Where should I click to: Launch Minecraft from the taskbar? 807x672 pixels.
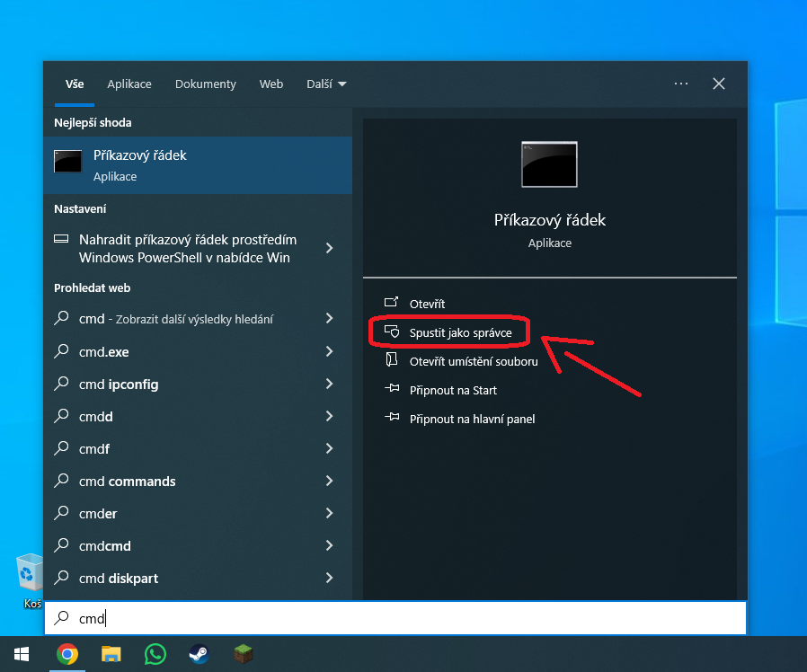(243, 653)
